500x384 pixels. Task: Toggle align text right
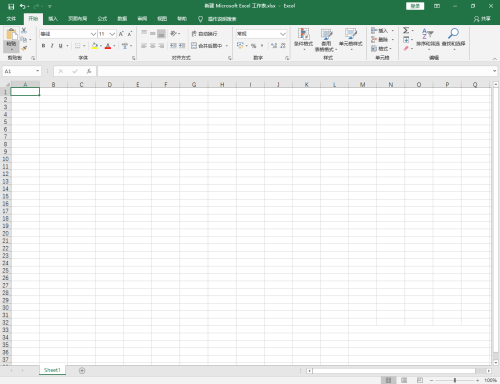[161, 46]
